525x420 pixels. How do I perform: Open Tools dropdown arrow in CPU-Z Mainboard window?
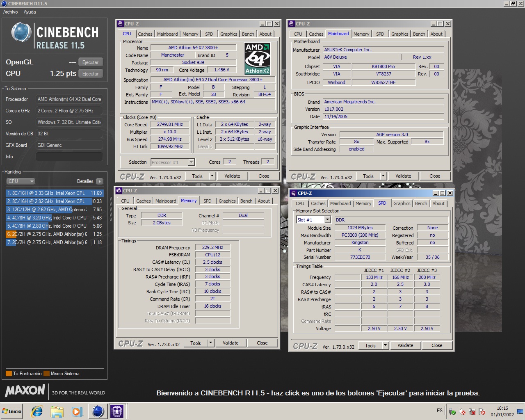(383, 176)
